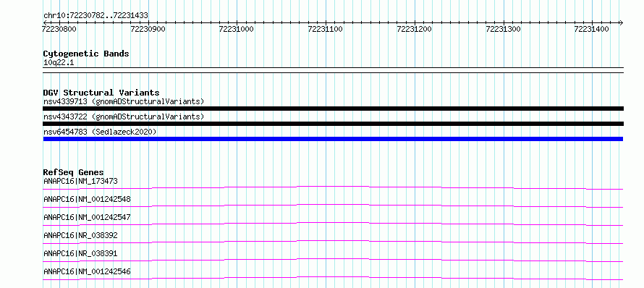
Task: Open transcript ANAPC16|NM_001242548
Action: pyautogui.click(x=87, y=199)
